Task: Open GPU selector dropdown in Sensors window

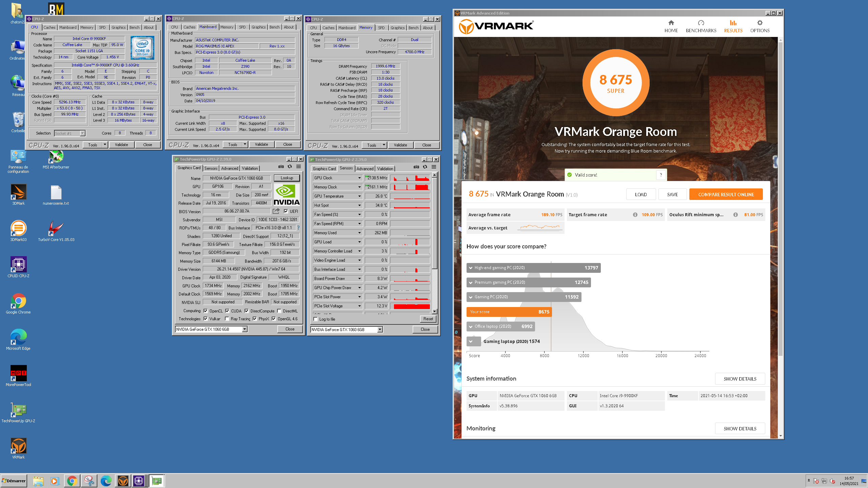Action: pyautogui.click(x=380, y=329)
